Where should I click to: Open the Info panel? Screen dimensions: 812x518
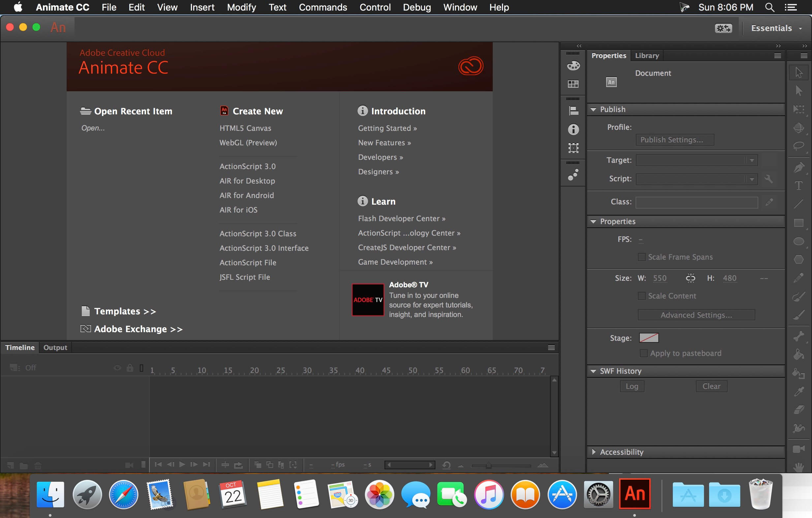coord(573,129)
